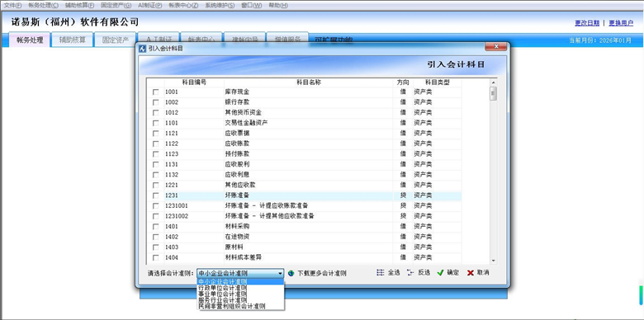Open the 系统维护(S) menu
The height and width of the screenshot is (320, 644).
click(220, 5)
